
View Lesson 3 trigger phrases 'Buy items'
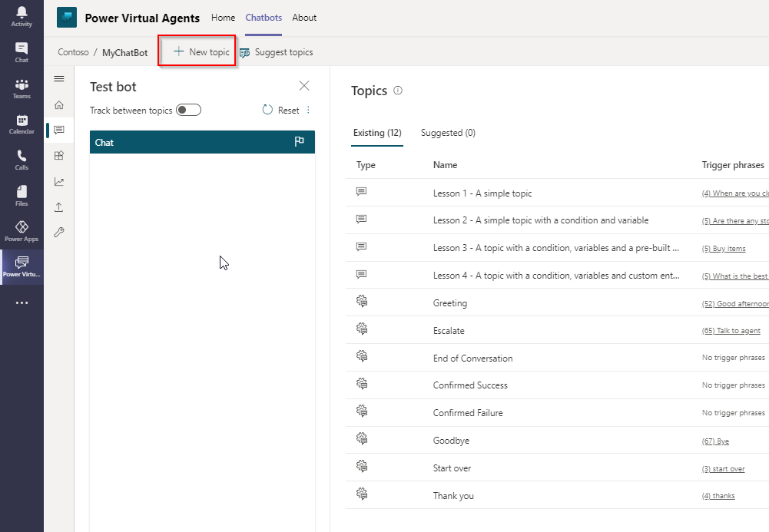pyautogui.click(x=724, y=249)
